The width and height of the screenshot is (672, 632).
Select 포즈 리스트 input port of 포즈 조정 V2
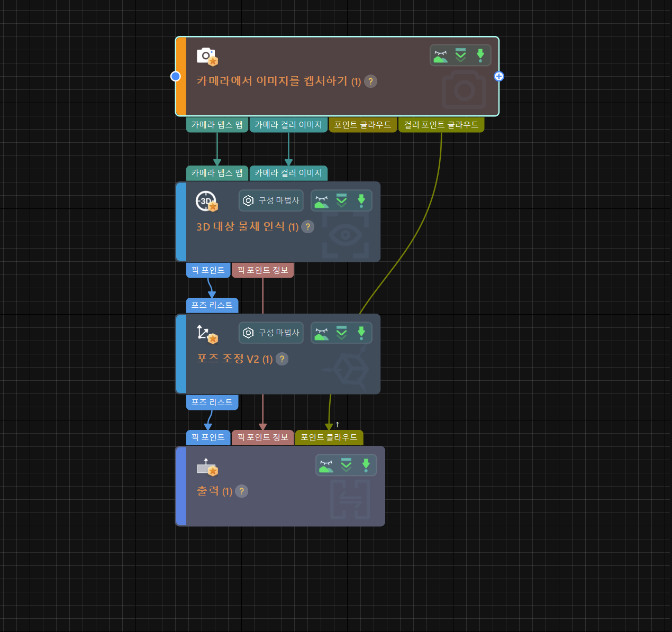tap(212, 305)
